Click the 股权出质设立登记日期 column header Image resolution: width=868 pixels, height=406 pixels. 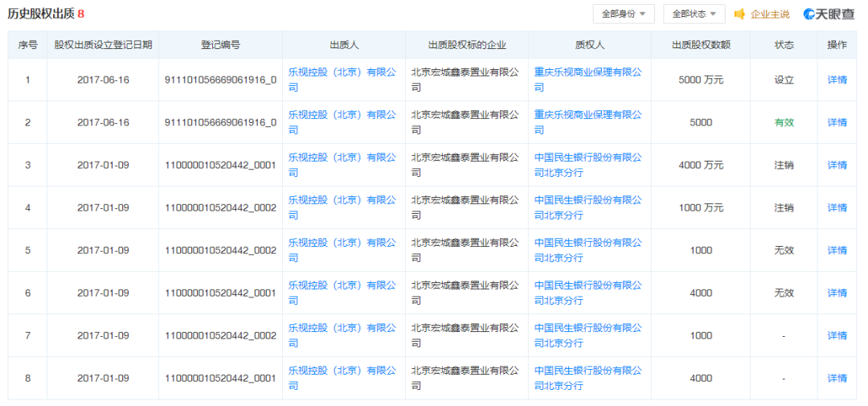pos(103,45)
